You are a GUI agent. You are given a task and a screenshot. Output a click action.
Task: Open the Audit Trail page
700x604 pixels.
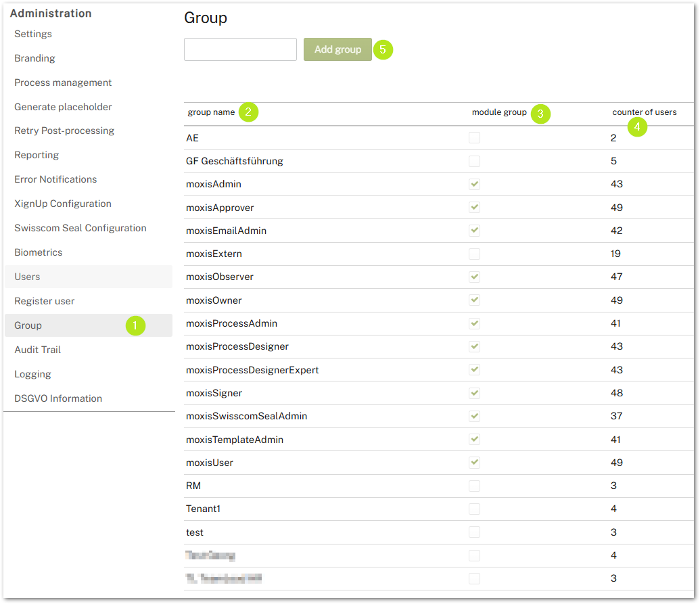pos(38,350)
